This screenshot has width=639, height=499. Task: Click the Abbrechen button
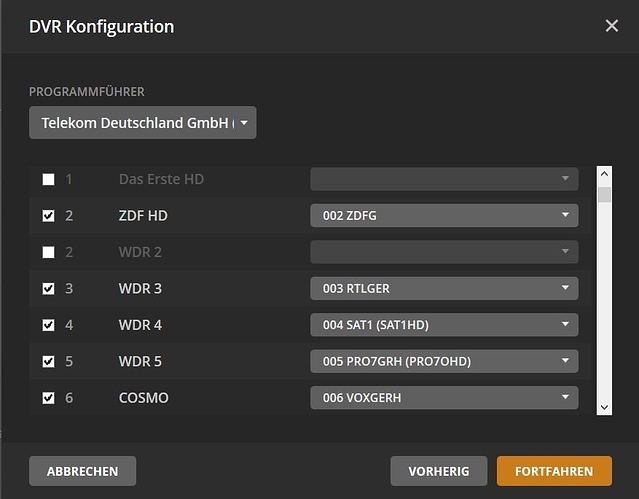coord(82,471)
